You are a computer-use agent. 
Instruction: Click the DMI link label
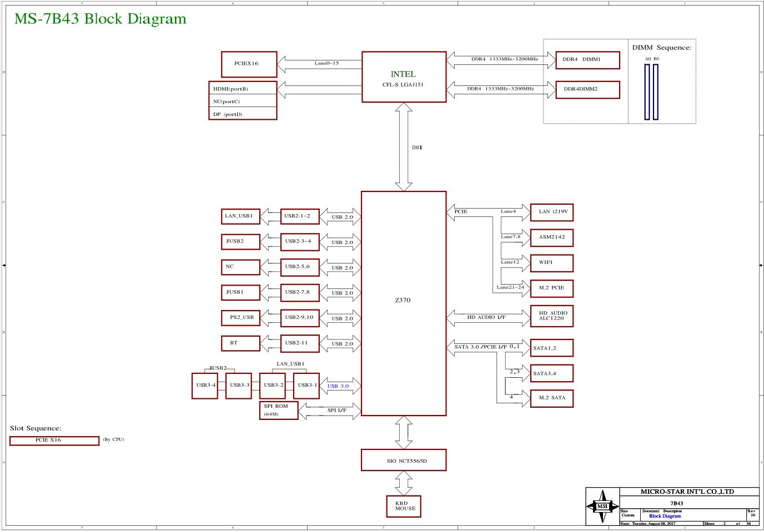(x=417, y=148)
